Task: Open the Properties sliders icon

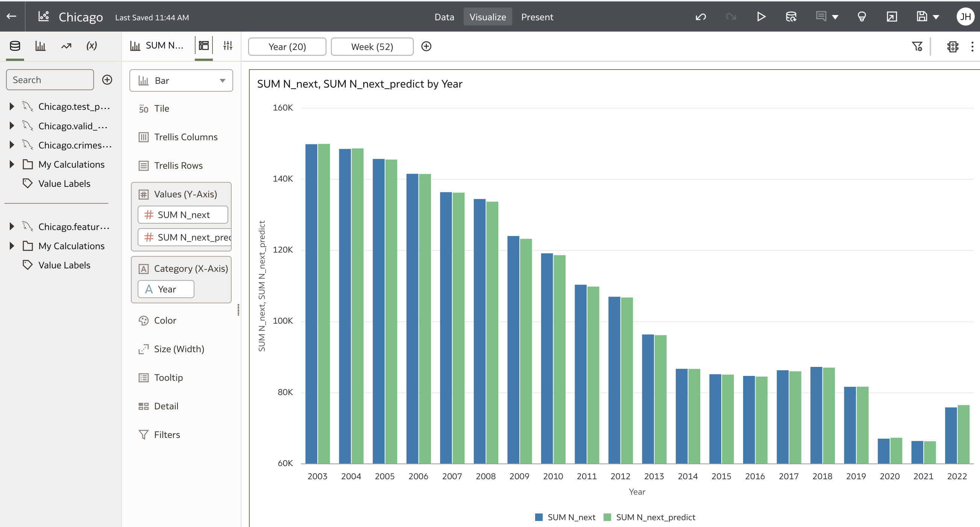Action: coord(228,45)
